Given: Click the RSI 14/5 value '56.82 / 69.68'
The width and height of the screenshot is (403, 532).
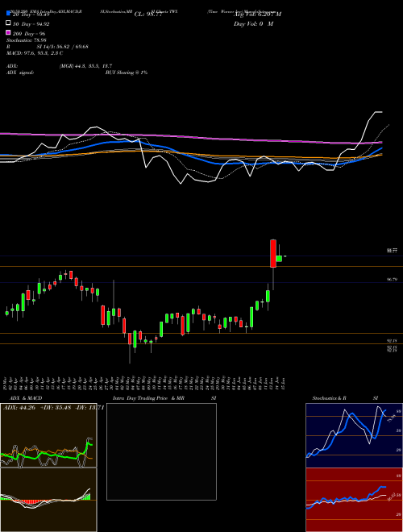Looking at the screenshot, I should point(72,47).
